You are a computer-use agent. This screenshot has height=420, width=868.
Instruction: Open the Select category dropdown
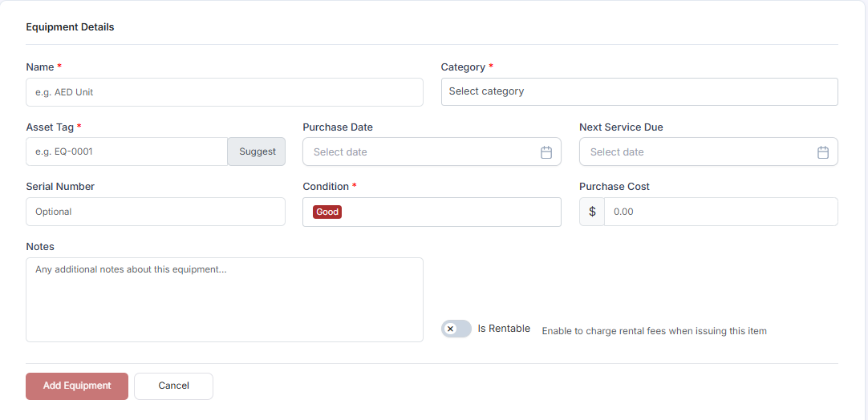click(639, 91)
